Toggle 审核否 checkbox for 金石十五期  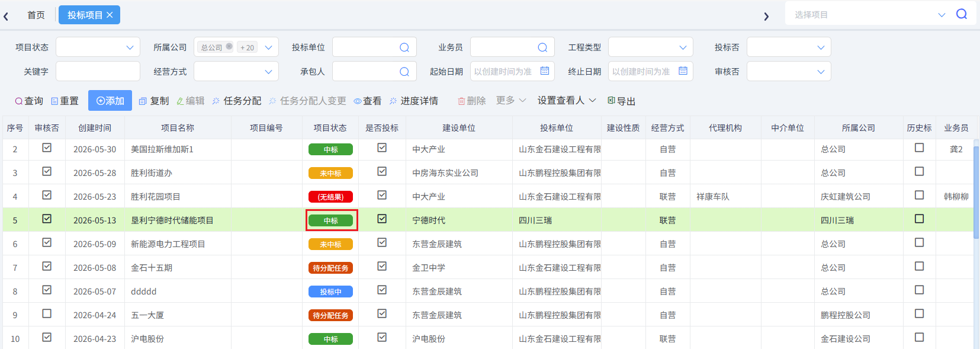coord(47,267)
